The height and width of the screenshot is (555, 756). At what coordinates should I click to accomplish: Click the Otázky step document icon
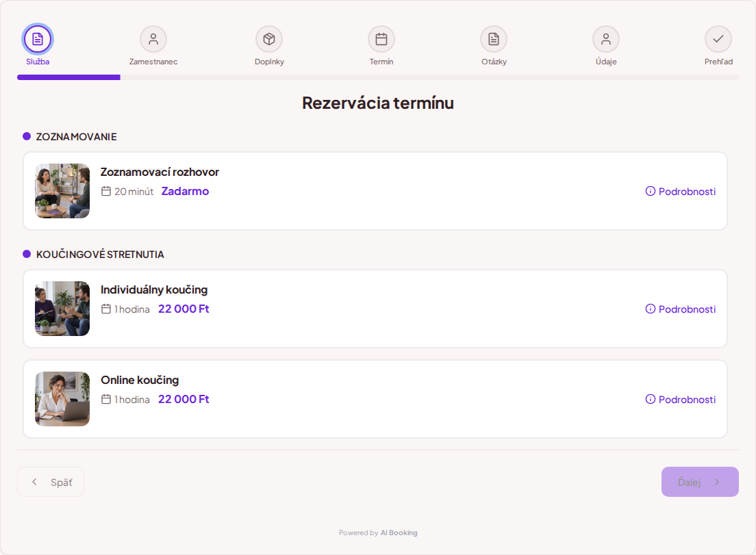tap(494, 39)
